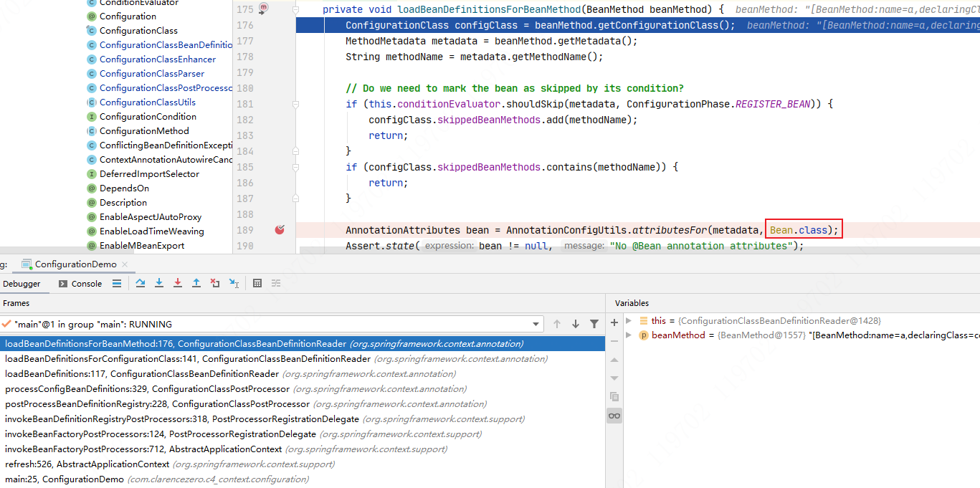Add a new watch with plus icon
Screen dimensions: 980x488
point(614,322)
